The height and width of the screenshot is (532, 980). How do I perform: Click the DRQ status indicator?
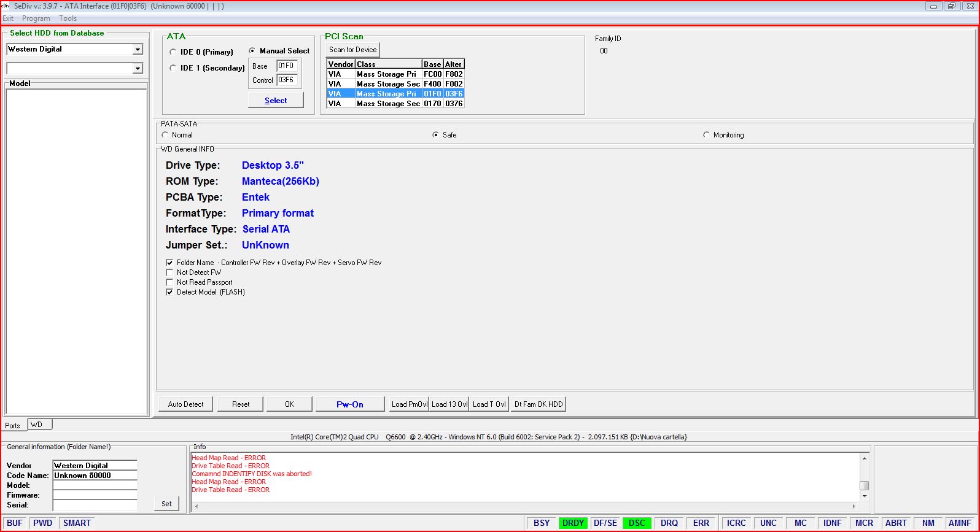pos(669,523)
